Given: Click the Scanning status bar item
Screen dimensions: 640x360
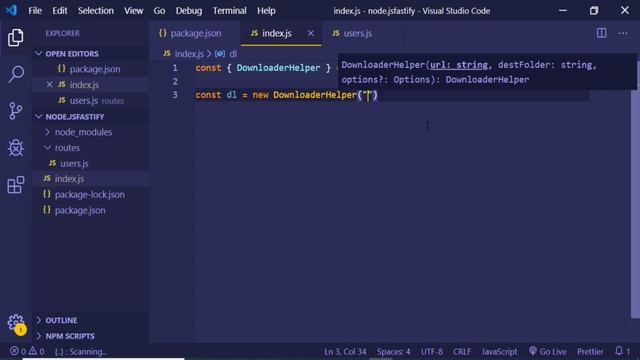Looking at the screenshot, I should (80, 351).
